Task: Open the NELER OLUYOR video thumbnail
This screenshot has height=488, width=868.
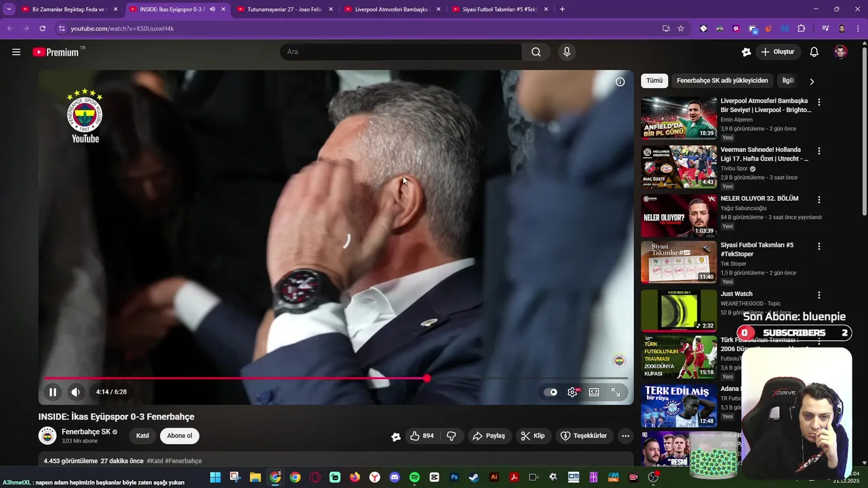Action: pyautogui.click(x=679, y=216)
